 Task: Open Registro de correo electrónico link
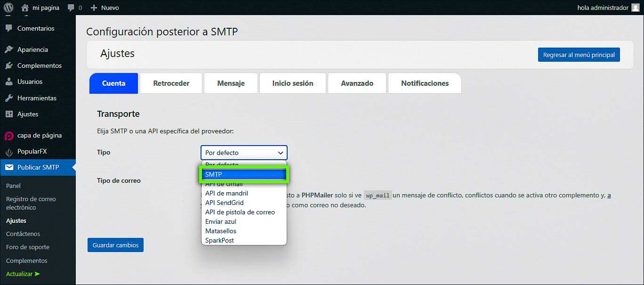31,203
